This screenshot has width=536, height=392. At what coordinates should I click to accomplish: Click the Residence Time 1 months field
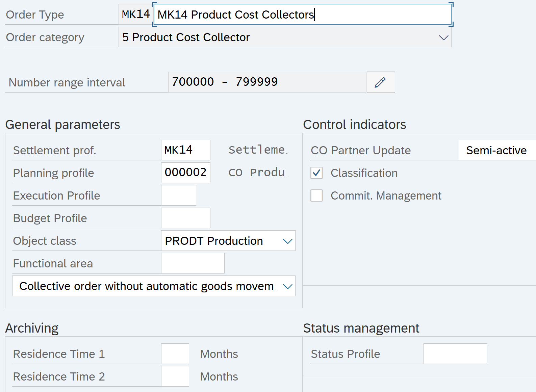[x=175, y=354]
